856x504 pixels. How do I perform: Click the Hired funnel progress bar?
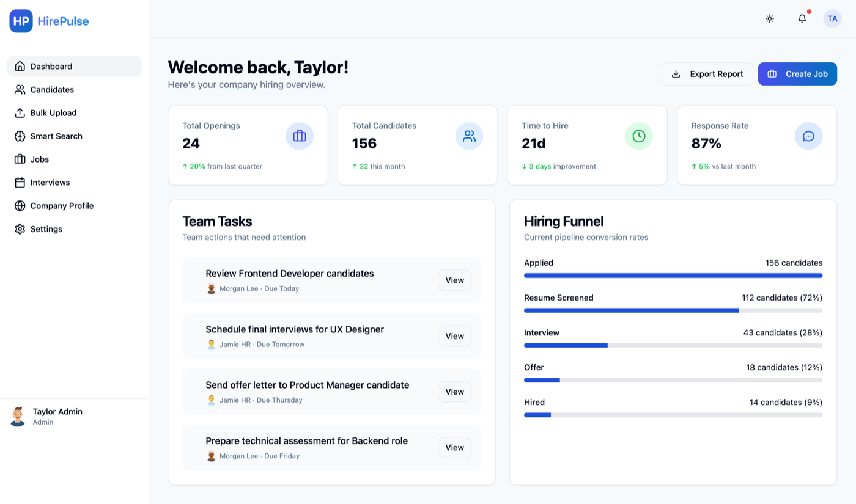tap(673, 415)
